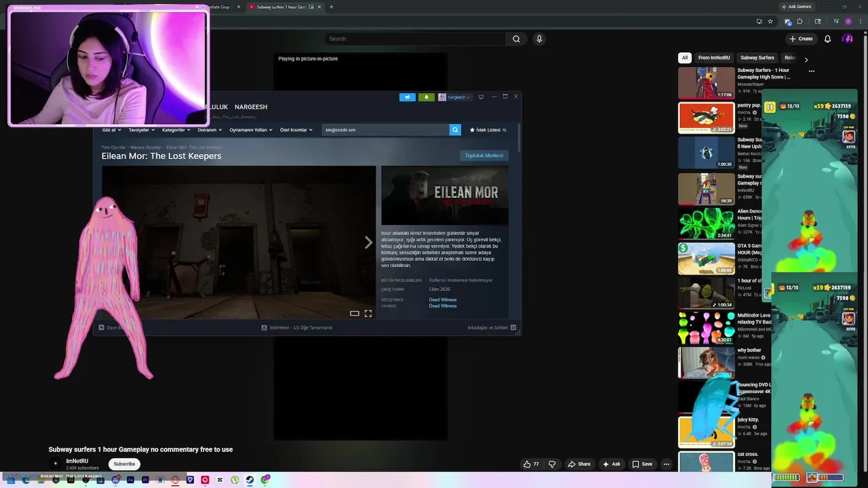Open İstek Listesi wishlist link
This screenshot has height=488, width=868.
[x=488, y=129]
